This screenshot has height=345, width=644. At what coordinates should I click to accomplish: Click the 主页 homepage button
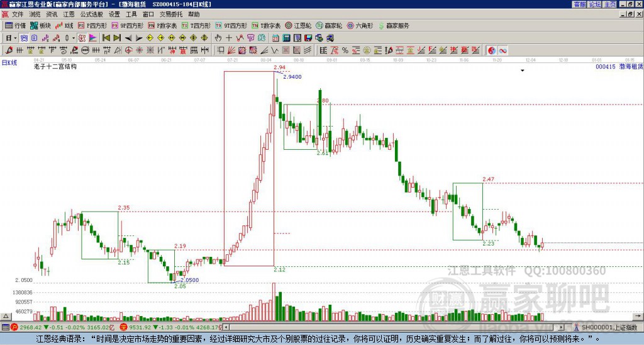[609, 4]
